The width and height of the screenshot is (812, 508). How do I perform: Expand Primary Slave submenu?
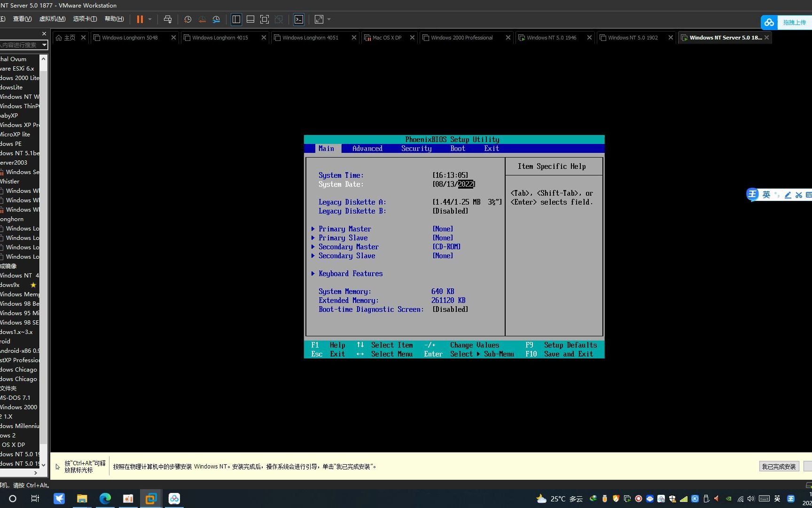(x=343, y=238)
